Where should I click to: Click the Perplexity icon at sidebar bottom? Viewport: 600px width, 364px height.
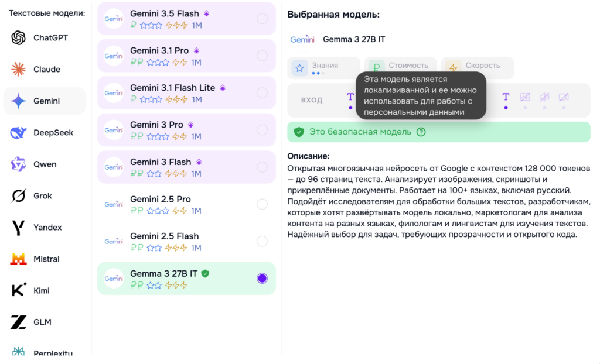pyautogui.click(x=18, y=351)
